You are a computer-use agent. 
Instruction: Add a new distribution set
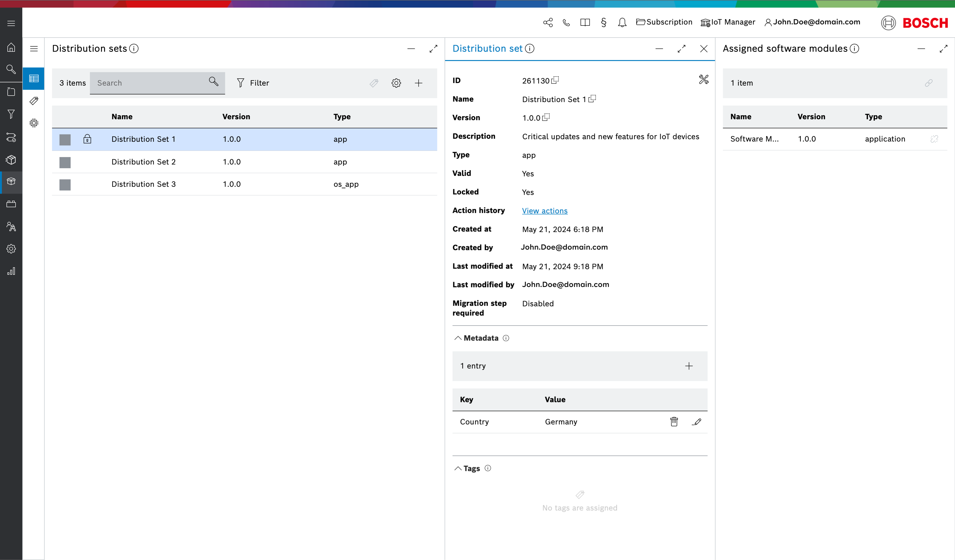(418, 83)
